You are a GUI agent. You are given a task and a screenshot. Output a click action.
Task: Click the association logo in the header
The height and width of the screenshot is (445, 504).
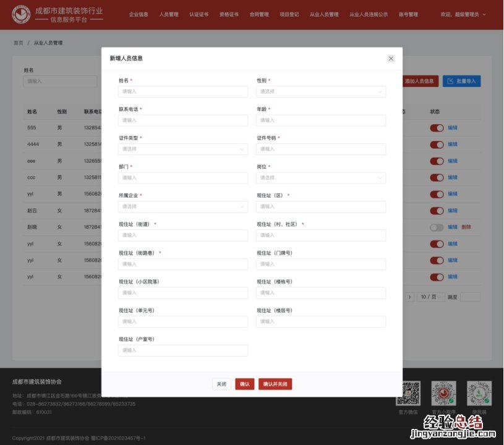pyautogui.click(x=21, y=14)
